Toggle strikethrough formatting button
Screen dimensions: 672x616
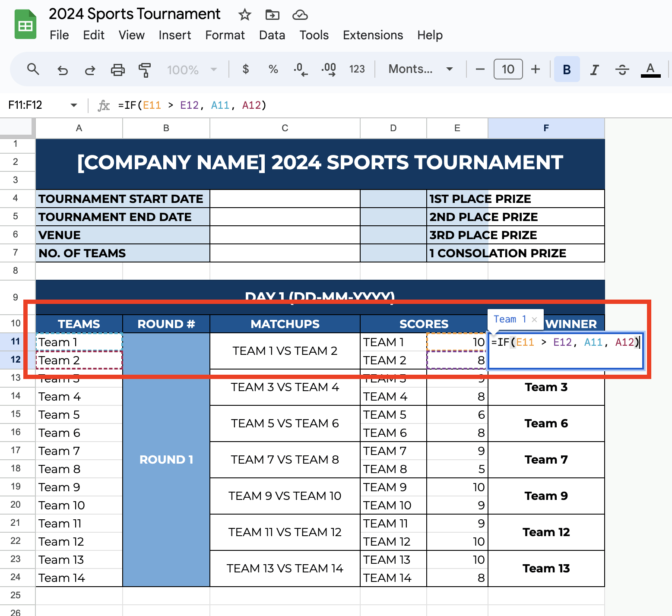point(622,69)
